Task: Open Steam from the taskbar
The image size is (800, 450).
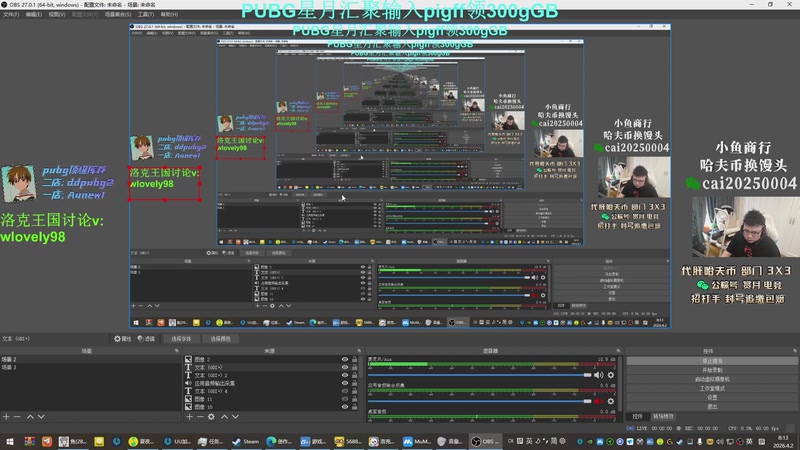Action: click(x=246, y=441)
